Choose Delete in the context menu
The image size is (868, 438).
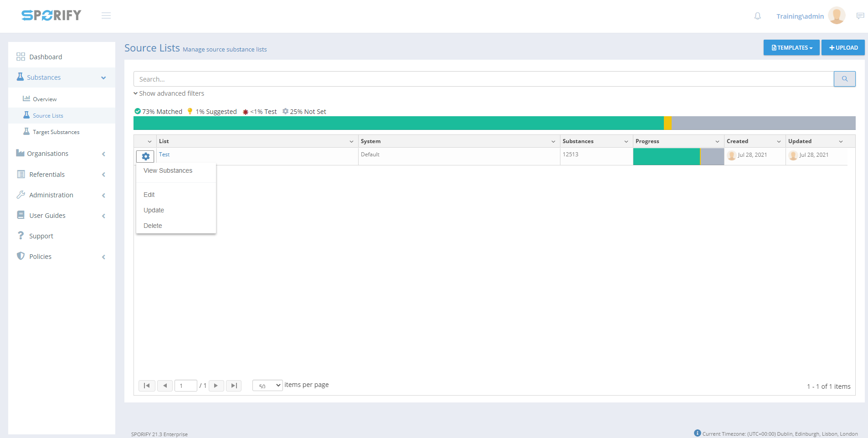click(153, 226)
